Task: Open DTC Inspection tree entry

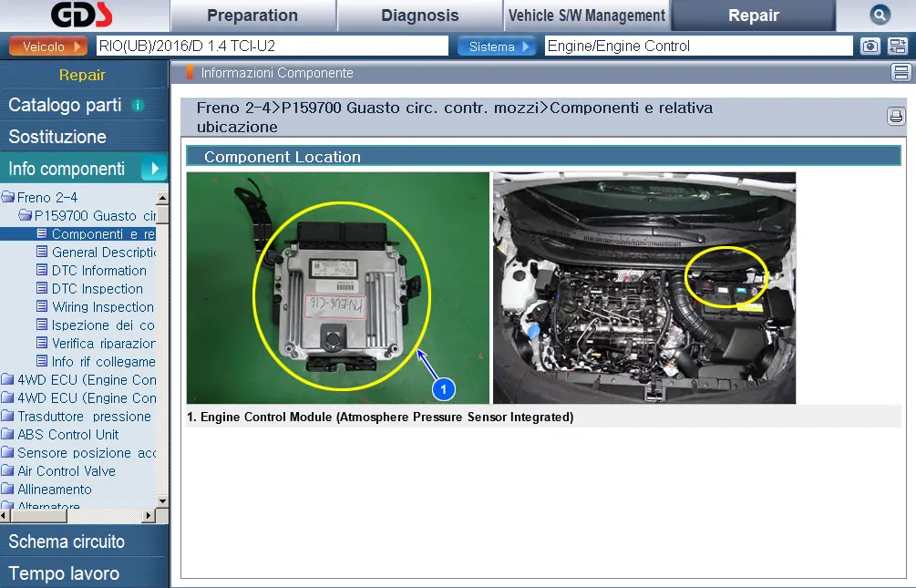Action: coord(97,289)
